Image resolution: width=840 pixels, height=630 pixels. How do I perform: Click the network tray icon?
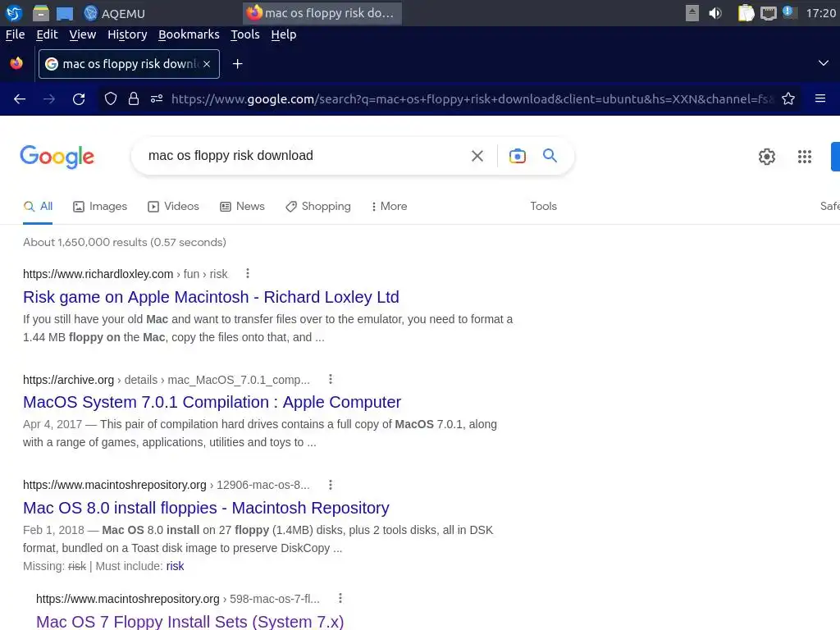(769, 13)
